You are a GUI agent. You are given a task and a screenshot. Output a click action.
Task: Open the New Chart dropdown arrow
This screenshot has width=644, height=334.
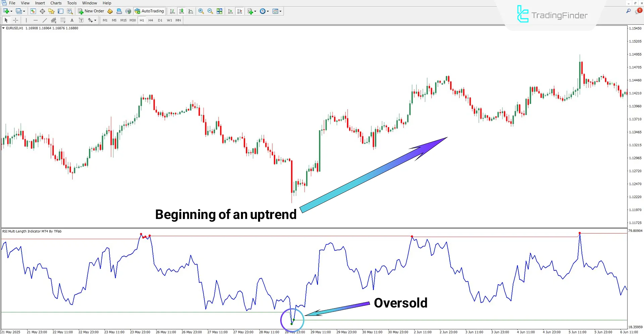(11, 11)
